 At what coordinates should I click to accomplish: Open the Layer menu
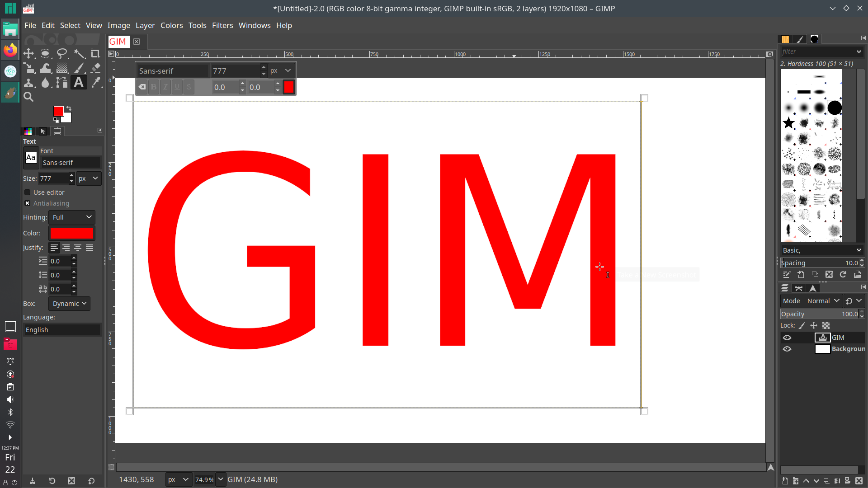[x=145, y=25]
